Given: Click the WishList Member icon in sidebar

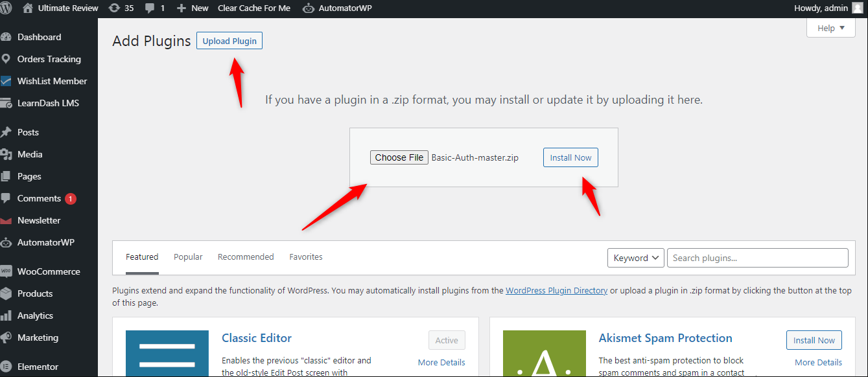Looking at the screenshot, I should (6, 81).
